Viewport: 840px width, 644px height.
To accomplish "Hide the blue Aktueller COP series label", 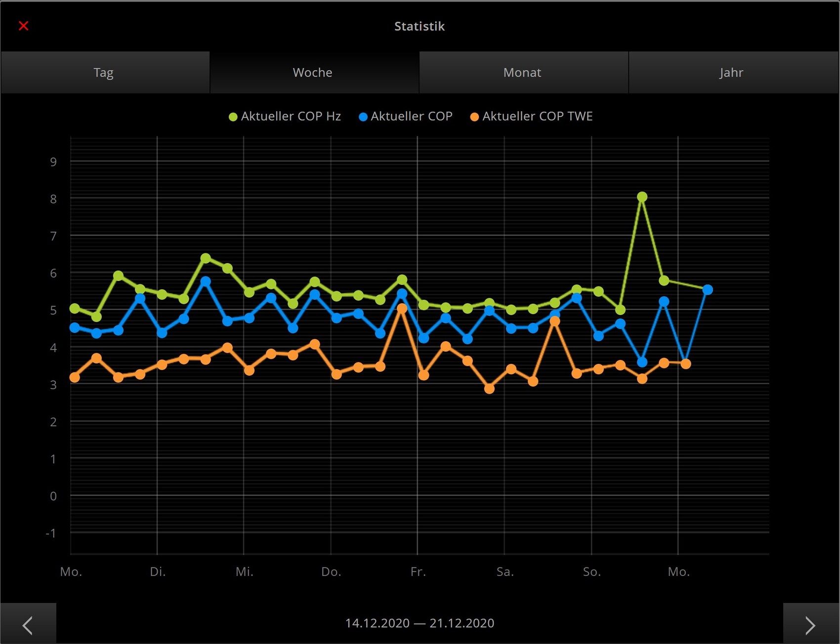I will point(411,117).
